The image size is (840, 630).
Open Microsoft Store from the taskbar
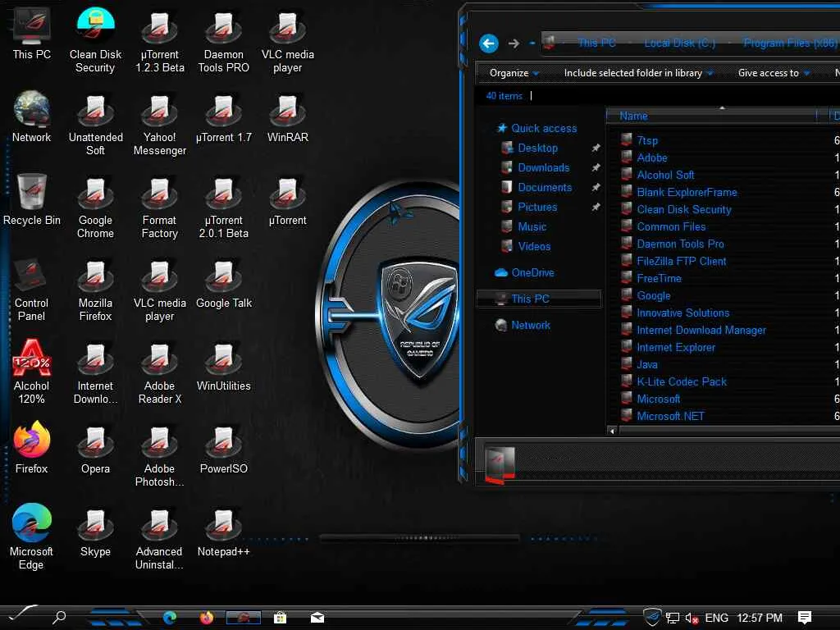point(280,618)
